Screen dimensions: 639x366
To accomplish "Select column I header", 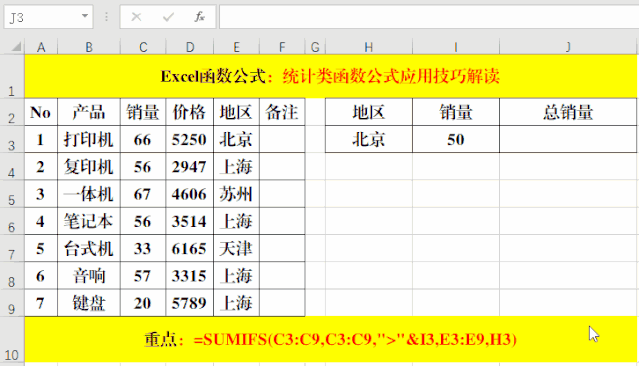I will [456, 47].
